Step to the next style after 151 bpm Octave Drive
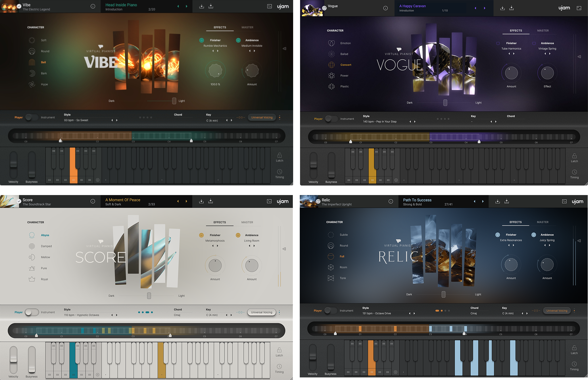Screen dimensions: 588x380 pyautogui.click(x=414, y=313)
